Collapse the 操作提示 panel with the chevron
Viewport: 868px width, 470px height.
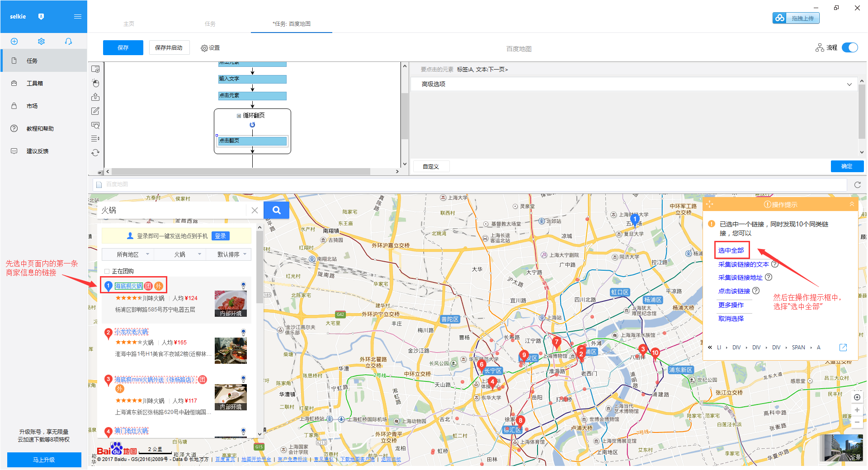pos(852,204)
